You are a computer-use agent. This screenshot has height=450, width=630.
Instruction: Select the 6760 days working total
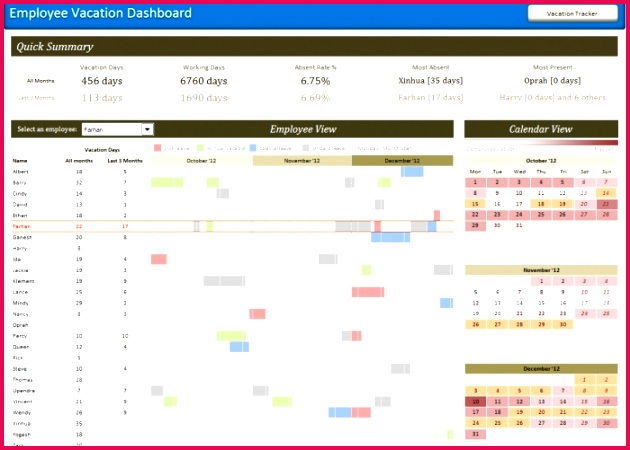coord(204,81)
